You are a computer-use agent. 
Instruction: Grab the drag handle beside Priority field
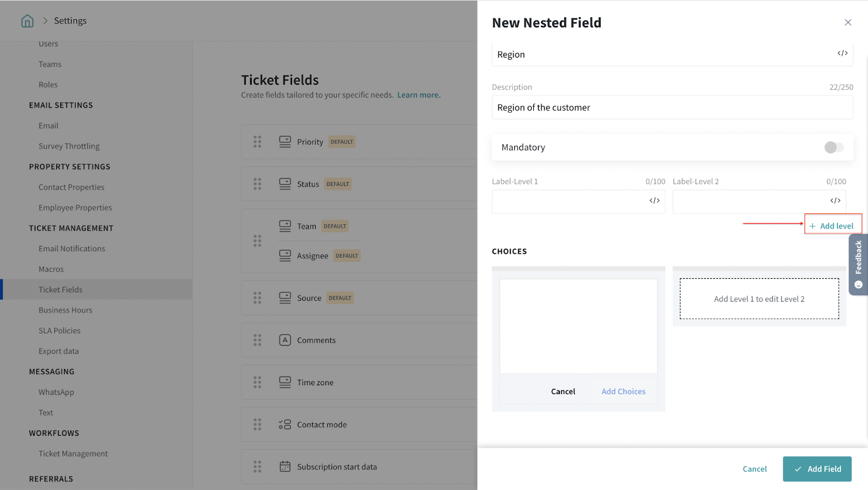coord(257,142)
